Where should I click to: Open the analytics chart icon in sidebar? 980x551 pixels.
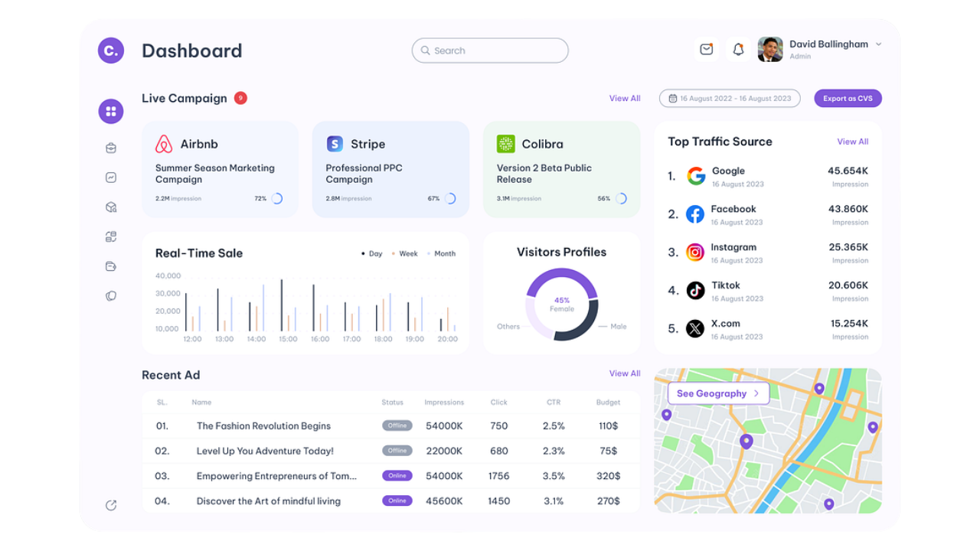(x=111, y=178)
